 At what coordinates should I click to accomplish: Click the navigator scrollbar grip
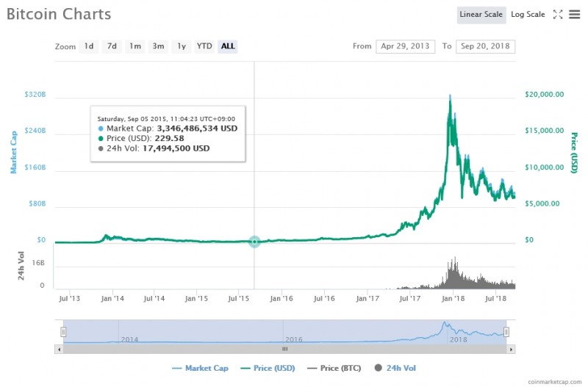(285, 349)
